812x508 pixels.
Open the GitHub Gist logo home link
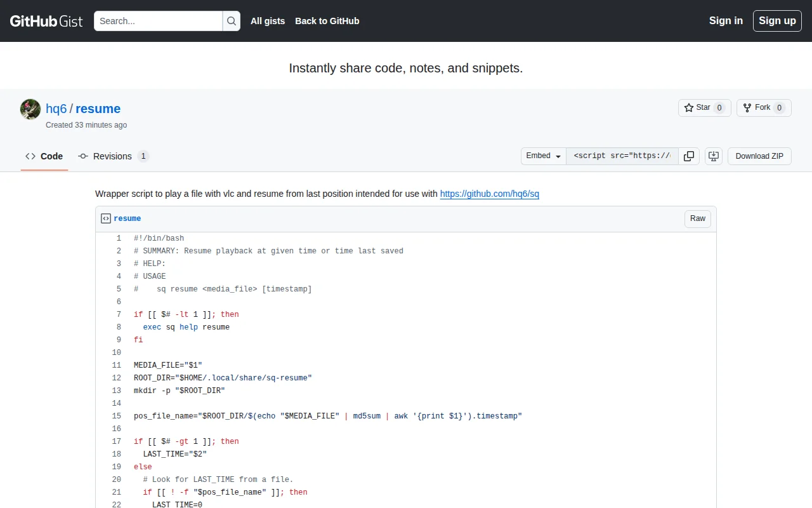coord(46,21)
